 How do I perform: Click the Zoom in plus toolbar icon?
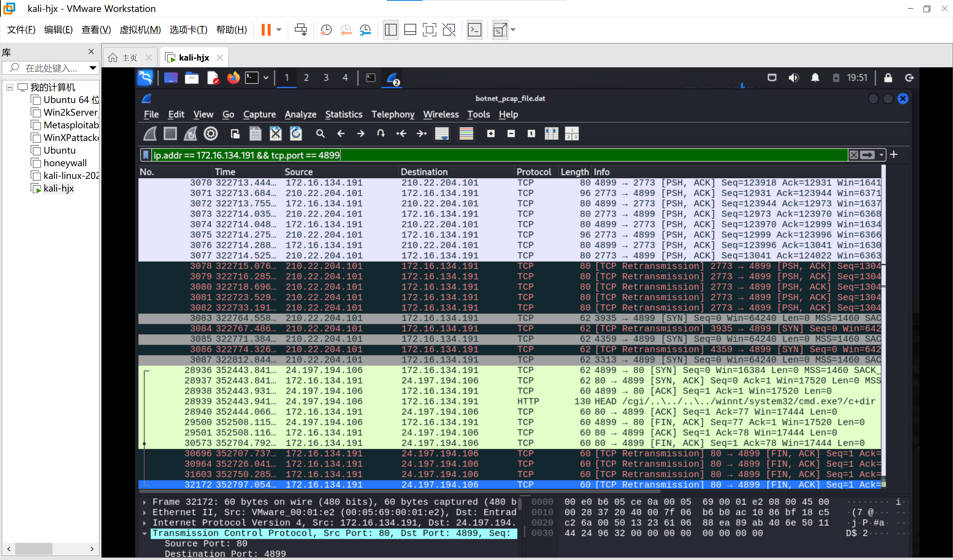(x=491, y=134)
